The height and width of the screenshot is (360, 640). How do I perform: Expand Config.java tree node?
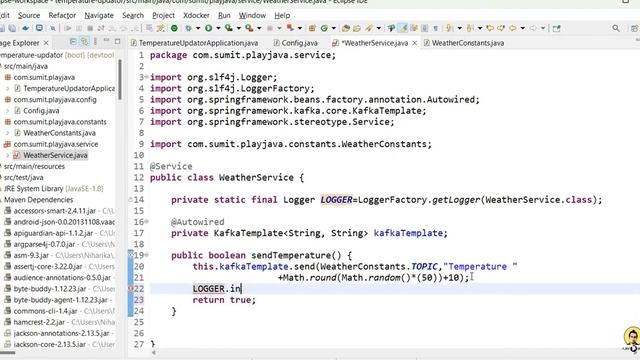[x=7, y=111]
